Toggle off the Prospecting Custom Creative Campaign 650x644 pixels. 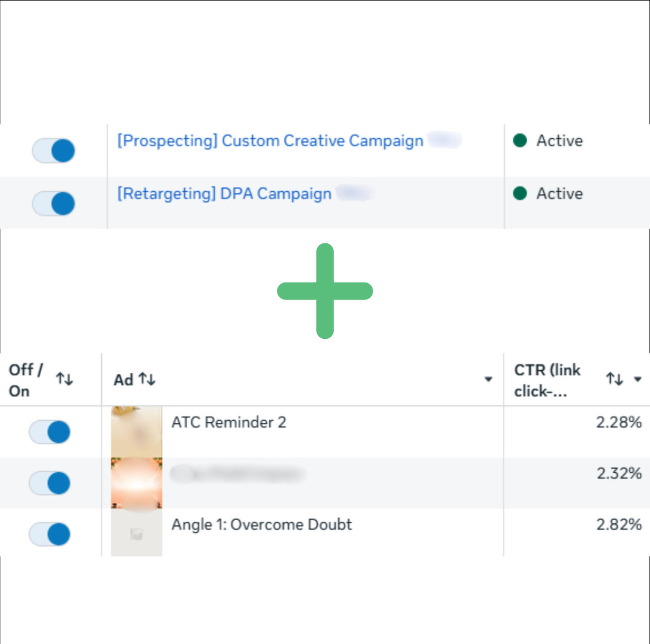(54, 151)
